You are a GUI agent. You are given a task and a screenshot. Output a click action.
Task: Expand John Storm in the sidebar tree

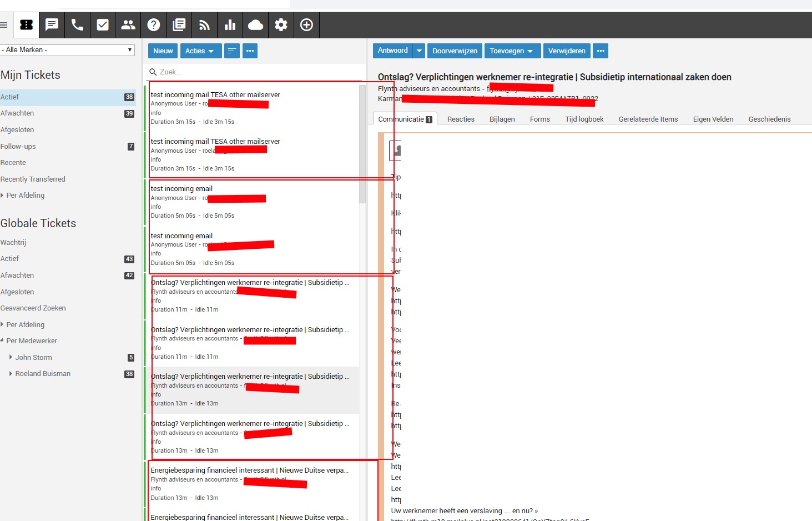tap(11, 357)
